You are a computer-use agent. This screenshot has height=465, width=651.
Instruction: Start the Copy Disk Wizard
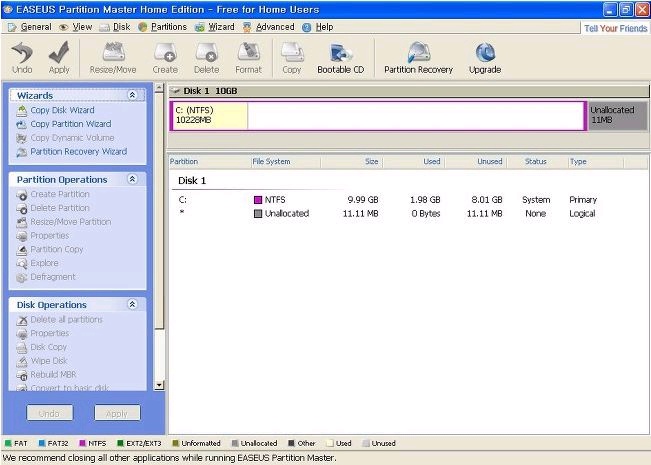click(x=62, y=110)
